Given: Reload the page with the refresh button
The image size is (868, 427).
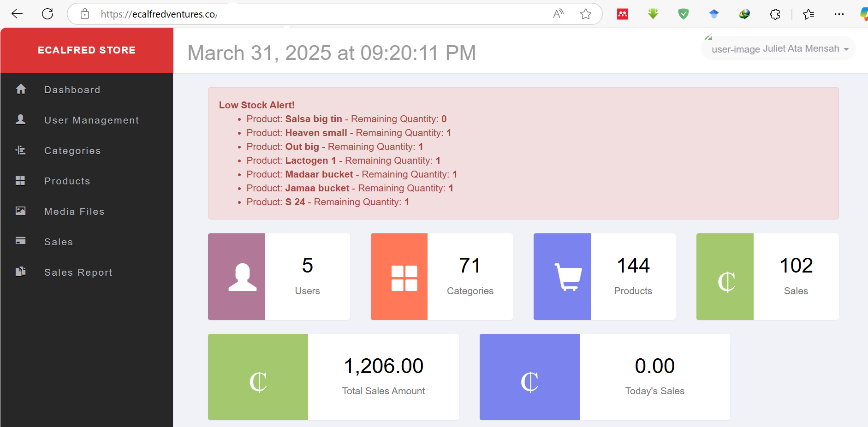Looking at the screenshot, I should tap(48, 13).
